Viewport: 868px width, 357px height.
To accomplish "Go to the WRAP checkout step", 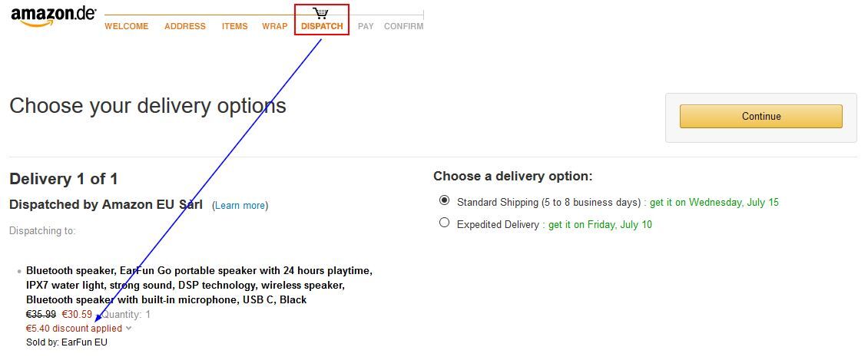I will point(274,26).
